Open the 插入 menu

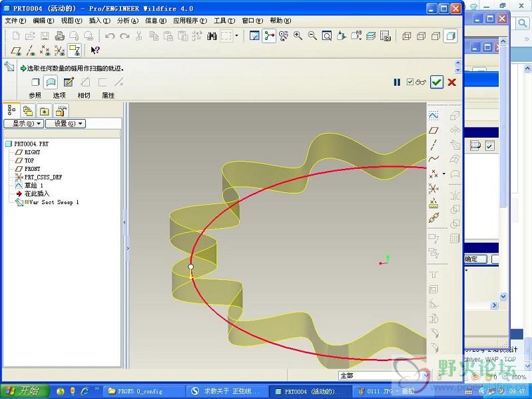pos(99,21)
